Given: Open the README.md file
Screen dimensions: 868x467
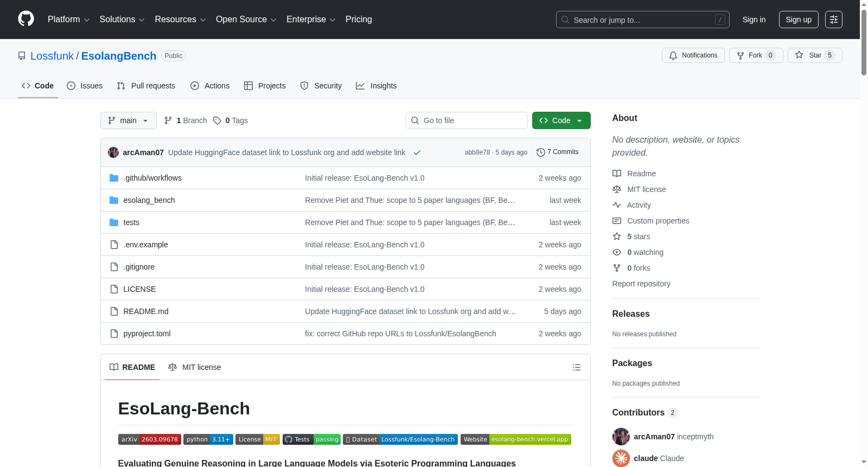Looking at the screenshot, I should 146,311.
